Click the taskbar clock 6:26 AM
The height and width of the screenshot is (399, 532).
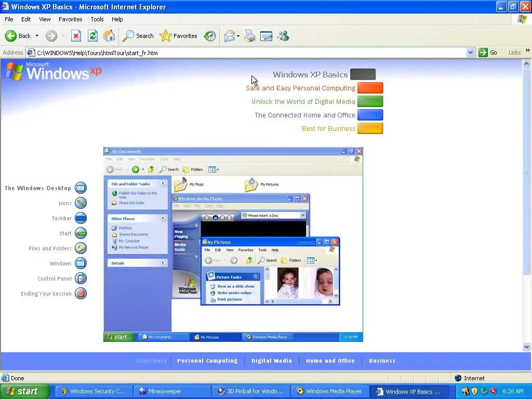tap(513, 391)
